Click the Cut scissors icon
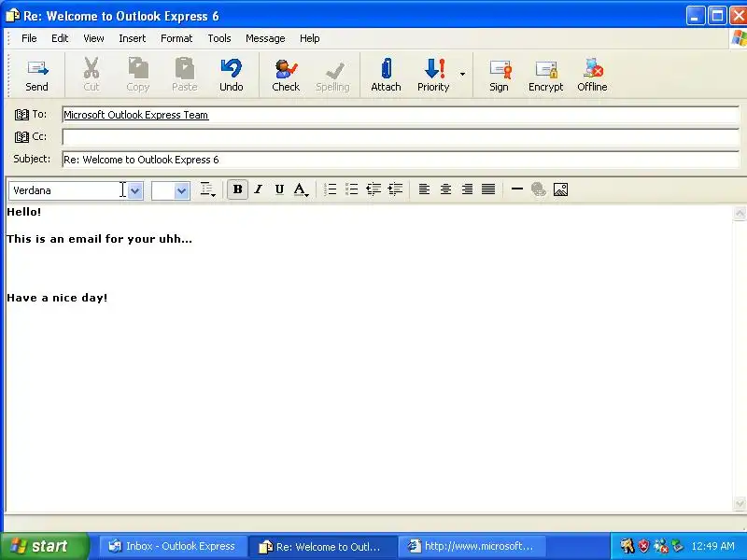The image size is (747, 560). point(91,76)
